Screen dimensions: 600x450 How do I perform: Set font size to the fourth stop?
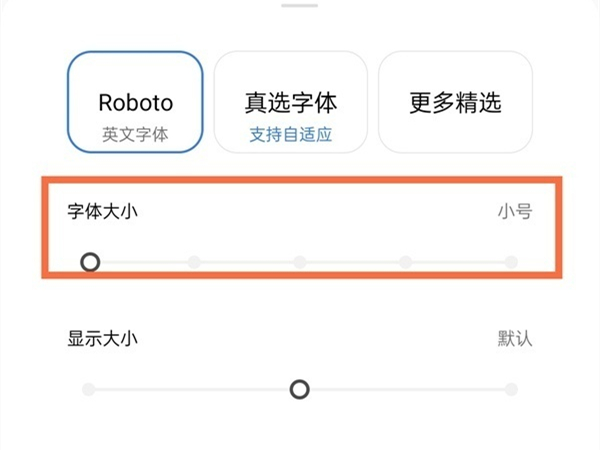[x=405, y=262]
